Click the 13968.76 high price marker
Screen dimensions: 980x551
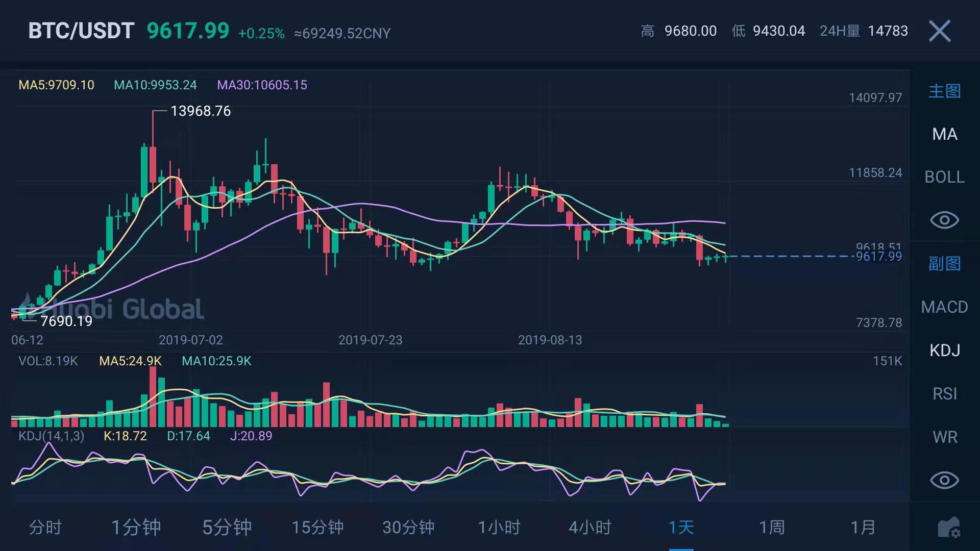[x=200, y=111]
